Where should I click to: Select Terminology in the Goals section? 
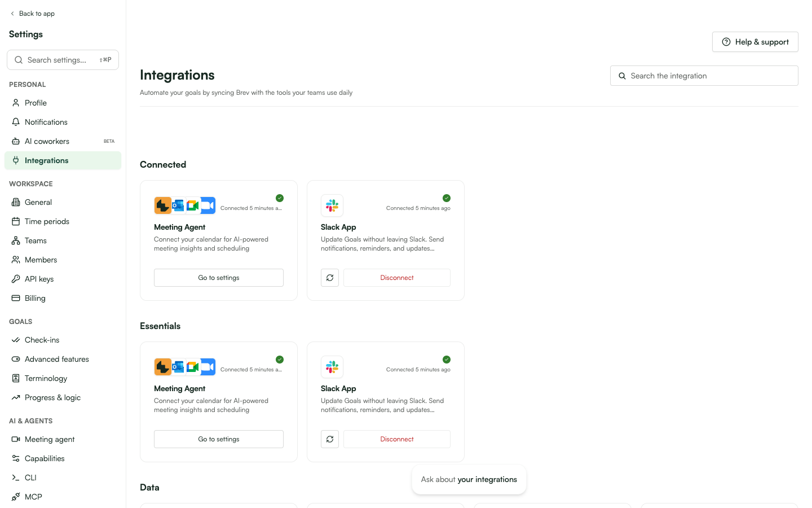tap(63, 378)
